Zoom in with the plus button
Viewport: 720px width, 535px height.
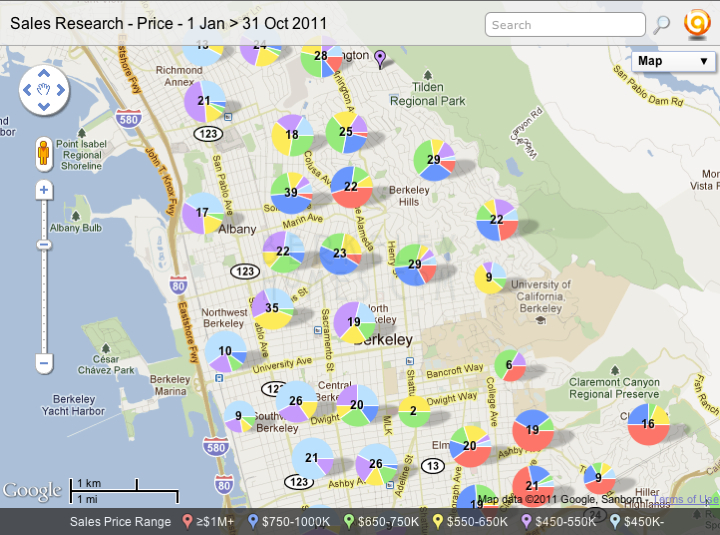(x=44, y=190)
